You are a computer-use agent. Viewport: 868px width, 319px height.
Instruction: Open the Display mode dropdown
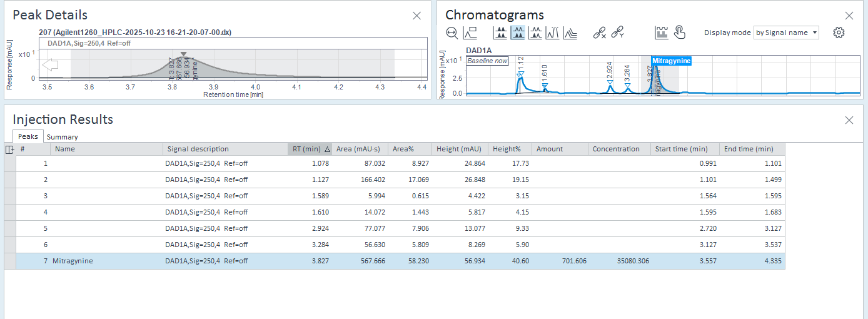click(786, 33)
